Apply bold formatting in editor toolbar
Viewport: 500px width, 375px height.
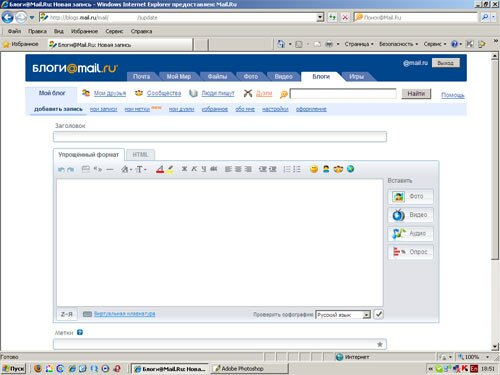[x=184, y=169]
